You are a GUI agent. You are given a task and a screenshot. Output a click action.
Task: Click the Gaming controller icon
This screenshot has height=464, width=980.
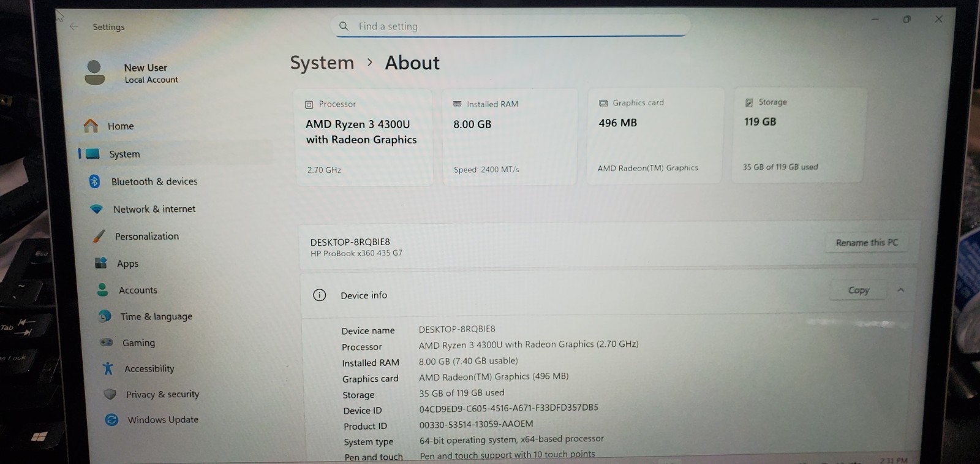tap(107, 343)
